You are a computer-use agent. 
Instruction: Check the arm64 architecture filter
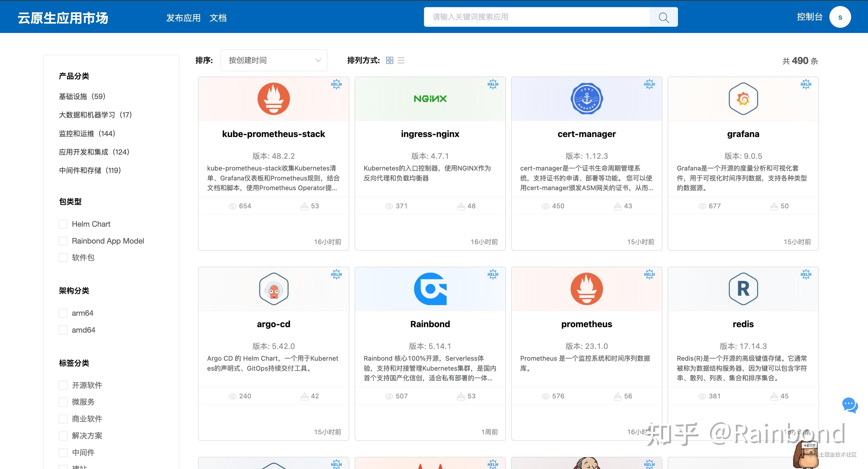coord(63,313)
